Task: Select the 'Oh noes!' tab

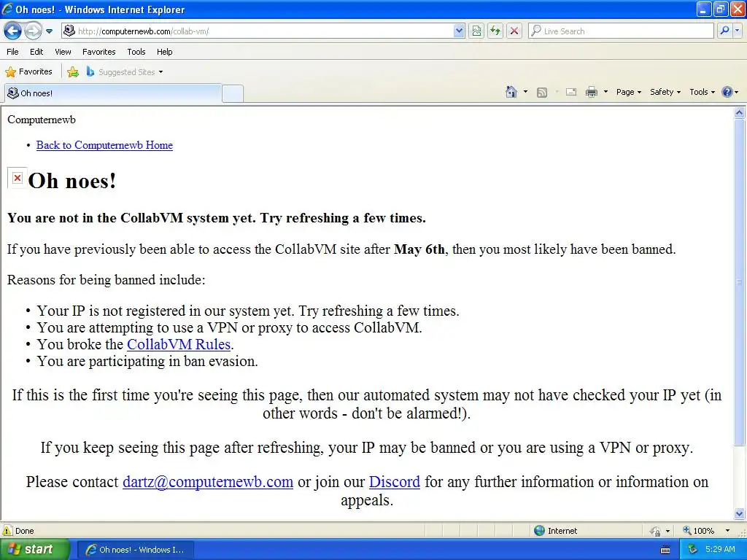Action: pyautogui.click(x=113, y=93)
